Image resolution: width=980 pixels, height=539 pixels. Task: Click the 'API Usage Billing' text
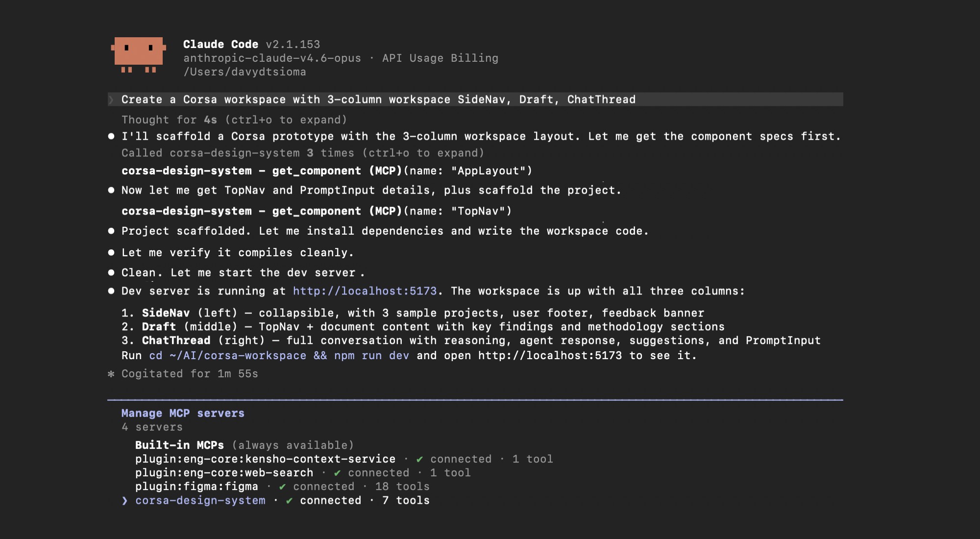[440, 58]
